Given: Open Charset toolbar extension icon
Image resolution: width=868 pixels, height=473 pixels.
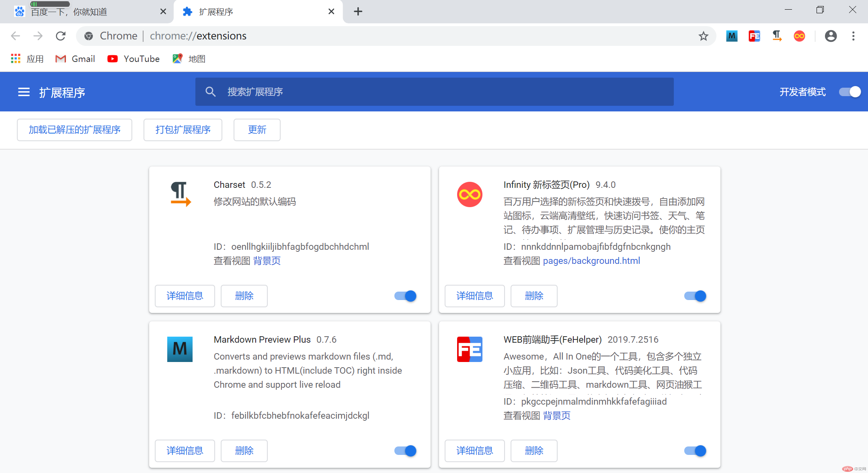Looking at the screenshot, I should pyautogui.click(x=777, y=36).
